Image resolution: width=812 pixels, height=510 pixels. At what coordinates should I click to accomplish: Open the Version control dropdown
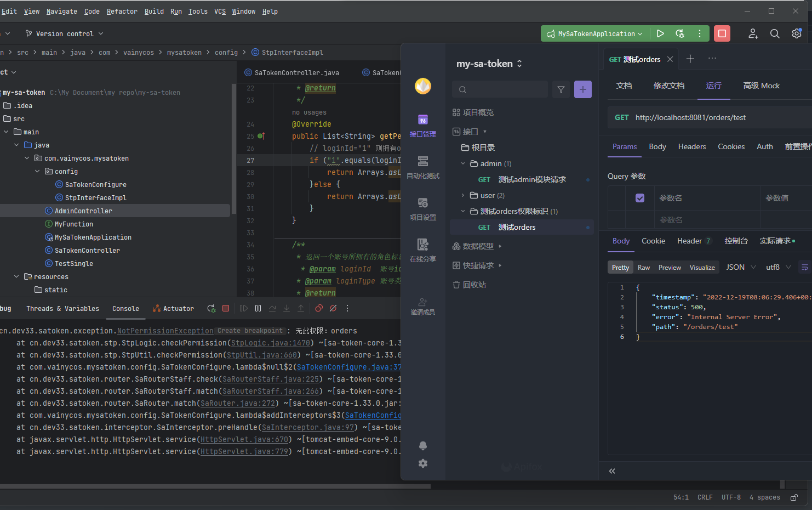pyautogui.click(x=65, y=33)
